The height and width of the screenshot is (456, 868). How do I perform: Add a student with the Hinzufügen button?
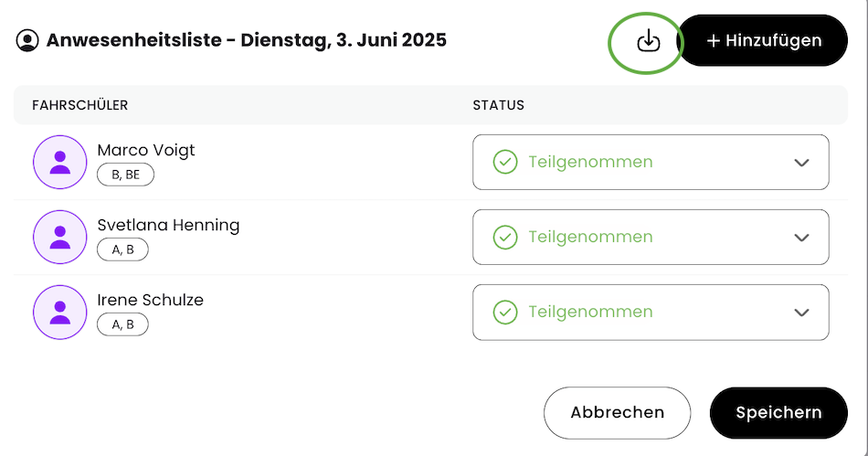762,40
